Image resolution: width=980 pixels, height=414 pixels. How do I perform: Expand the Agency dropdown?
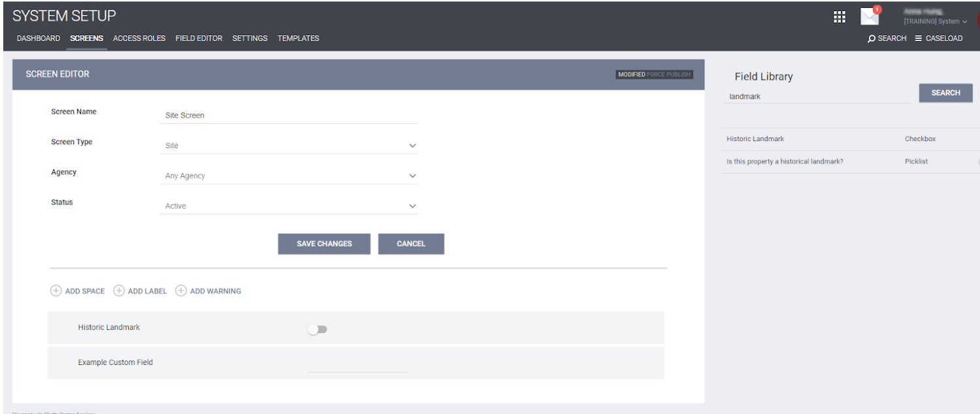click(412, 176)
